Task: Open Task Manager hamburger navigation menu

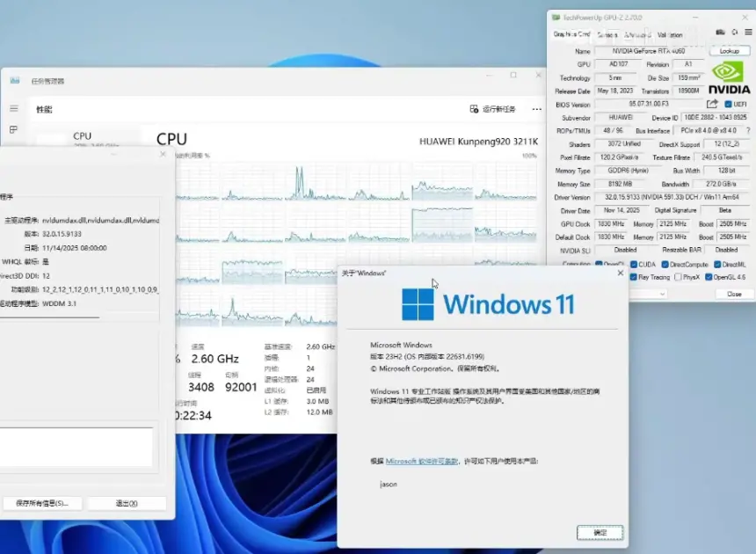Action: 14,108
